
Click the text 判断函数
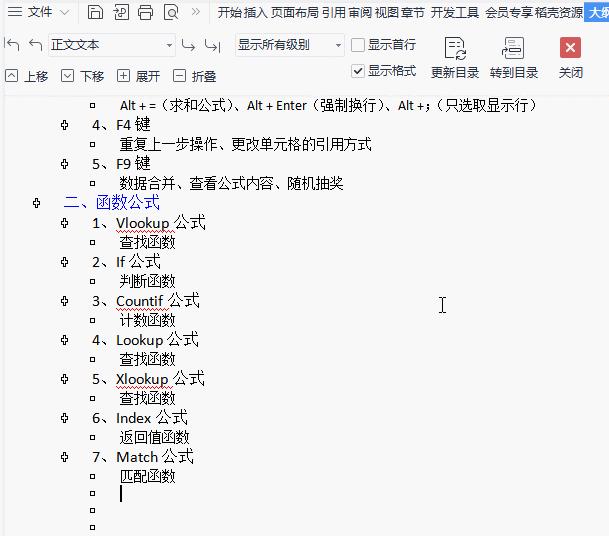pos(147,281)
